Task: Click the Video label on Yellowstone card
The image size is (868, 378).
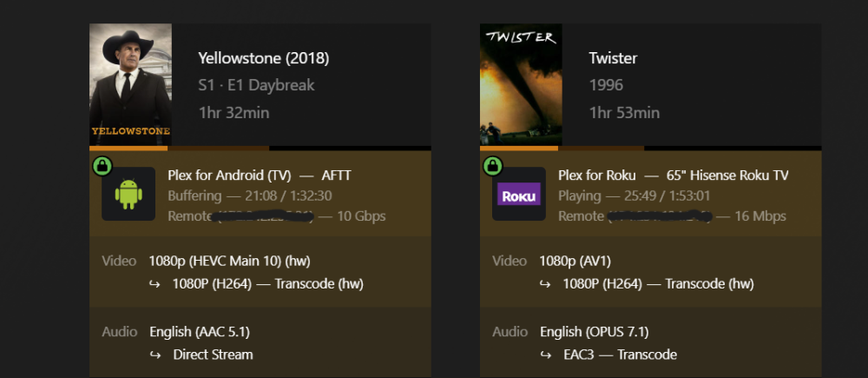Action: pos(119,261)
